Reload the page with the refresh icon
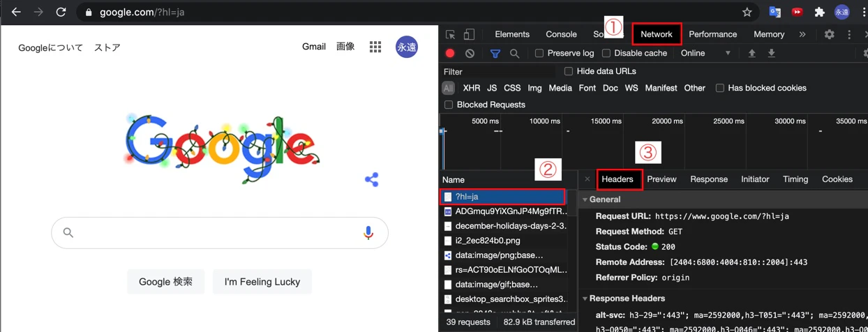The image size is (868, 332). [61, 12]
